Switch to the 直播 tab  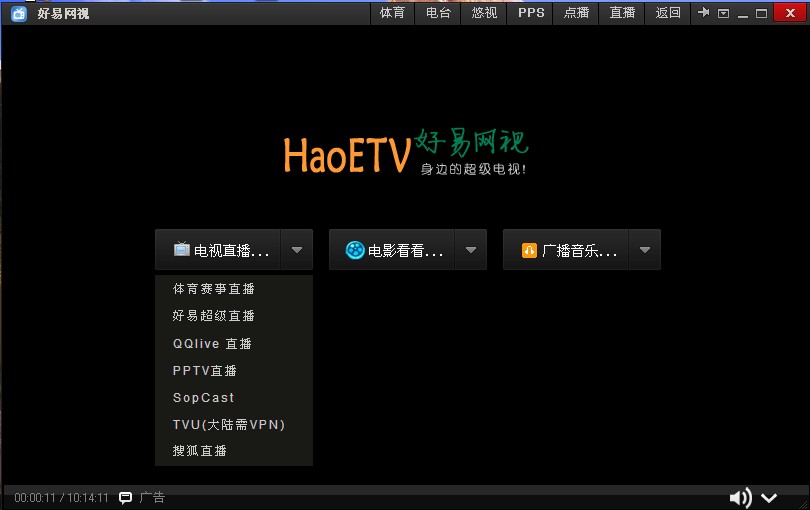[622, 13]
